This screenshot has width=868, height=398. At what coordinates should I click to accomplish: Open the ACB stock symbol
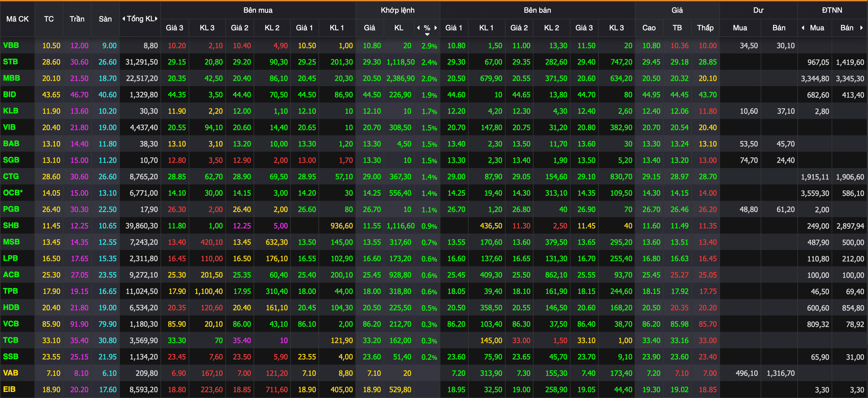pos(11,275)
